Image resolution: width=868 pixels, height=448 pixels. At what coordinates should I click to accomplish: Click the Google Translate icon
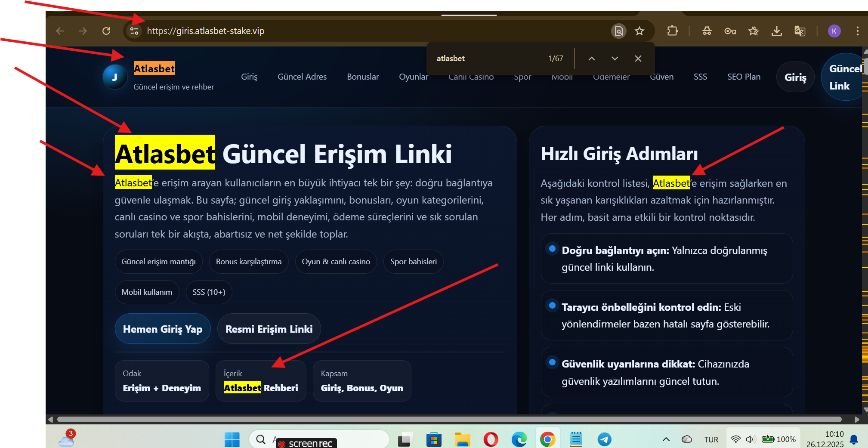[800, 31]
